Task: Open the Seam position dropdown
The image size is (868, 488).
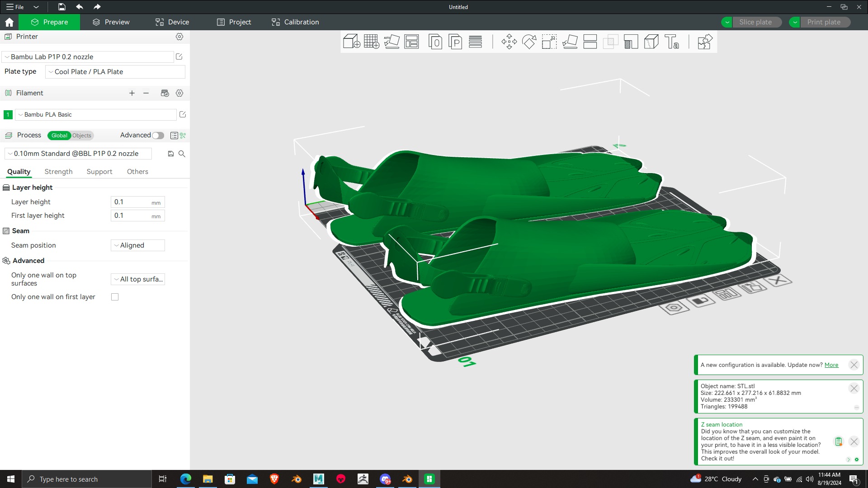Action: [x=138, y=245]
